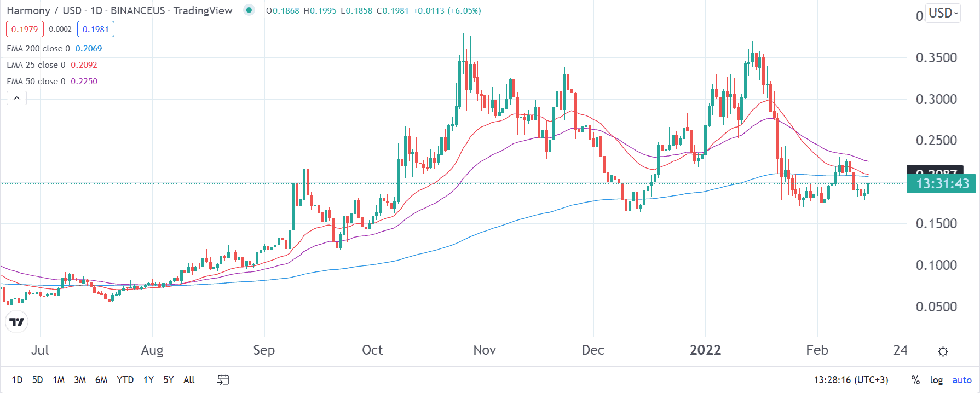
Task: Click the countdown timer on price axis
Action: tap(944, 184)
